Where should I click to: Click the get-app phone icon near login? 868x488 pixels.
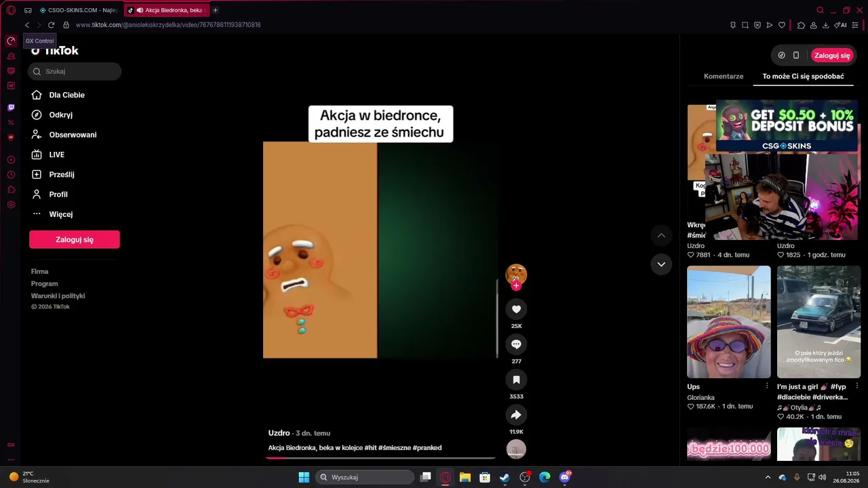pos(796,56)
